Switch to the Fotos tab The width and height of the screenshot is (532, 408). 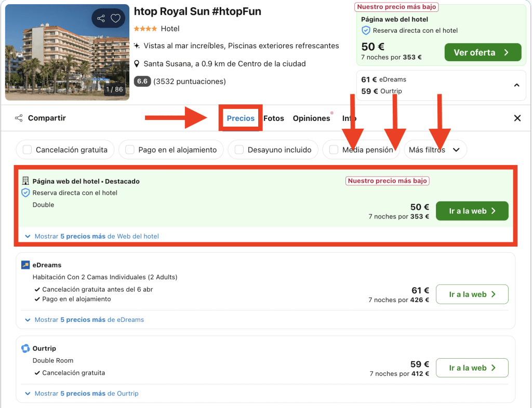274,118
